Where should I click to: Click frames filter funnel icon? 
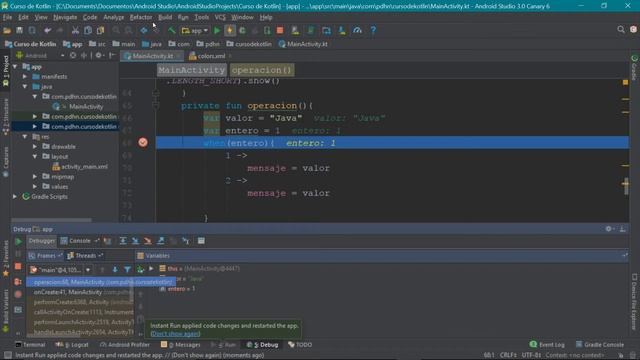(x=127, y=269)
